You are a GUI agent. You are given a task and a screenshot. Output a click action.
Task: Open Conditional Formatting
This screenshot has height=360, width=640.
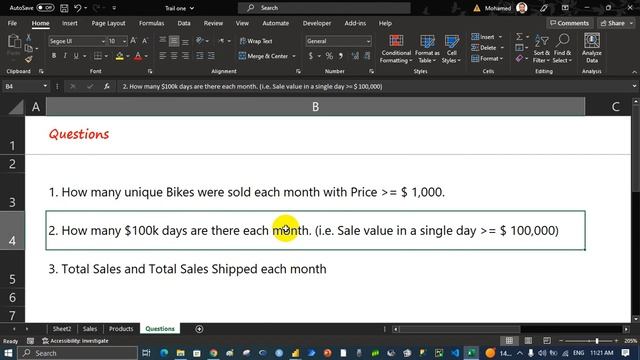(x=396, y=49)
